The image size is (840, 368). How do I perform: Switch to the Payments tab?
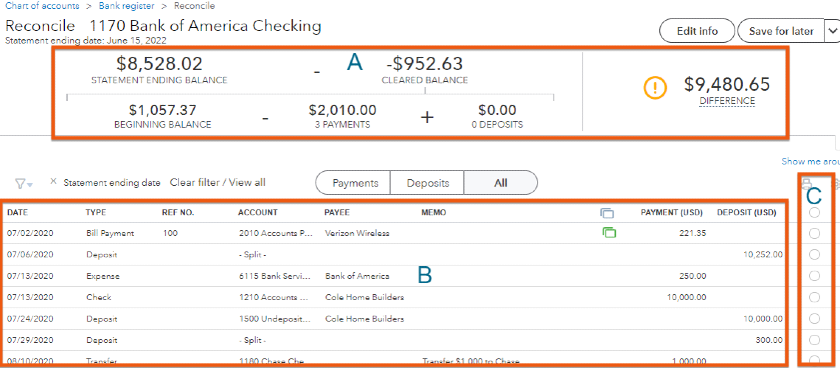355,183
